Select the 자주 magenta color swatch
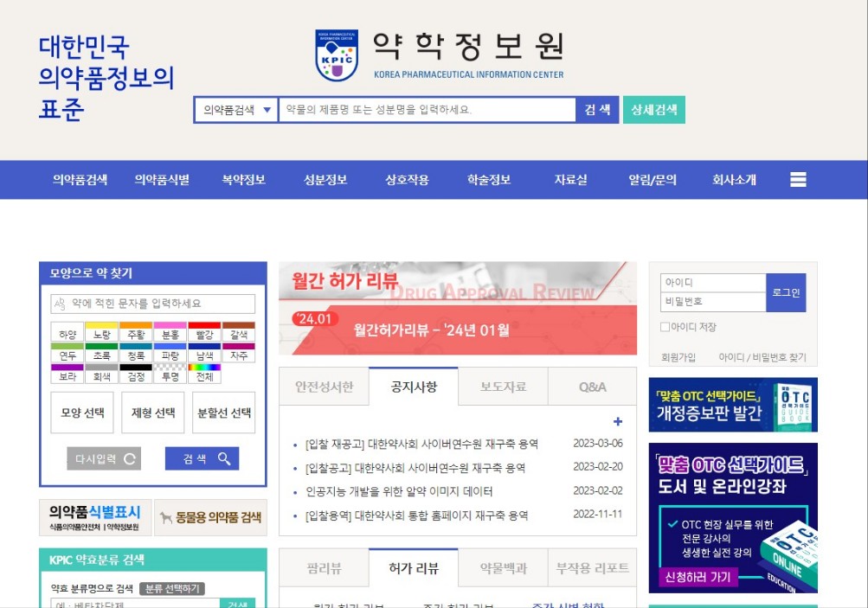The image size is (868, 608). coord(239,352)
